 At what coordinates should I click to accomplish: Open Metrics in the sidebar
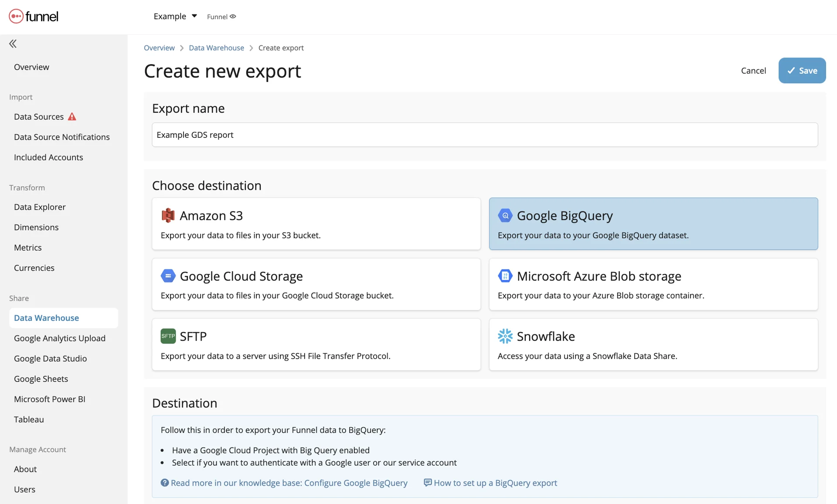[28, 247]
